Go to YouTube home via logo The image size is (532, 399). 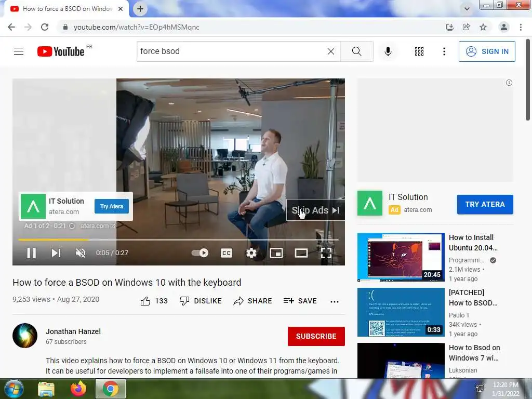coord(61,51)
